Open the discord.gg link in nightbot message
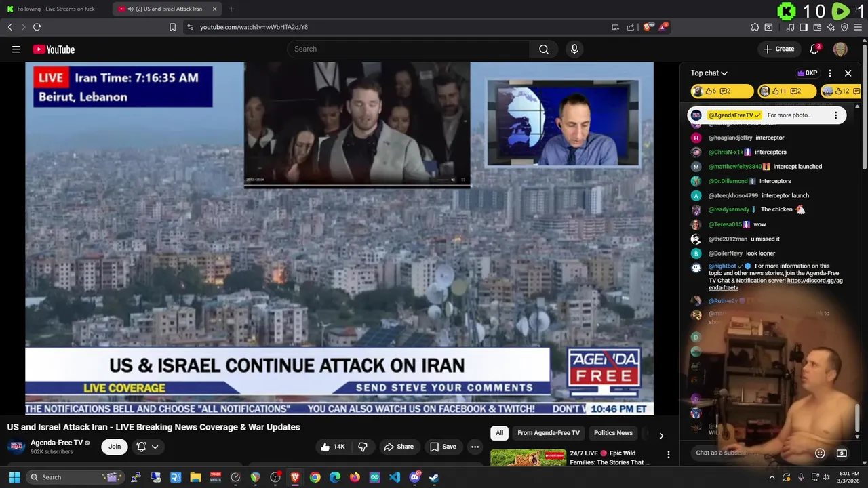The height and width of the screenshot is (488, 868). tap(775, 284)
